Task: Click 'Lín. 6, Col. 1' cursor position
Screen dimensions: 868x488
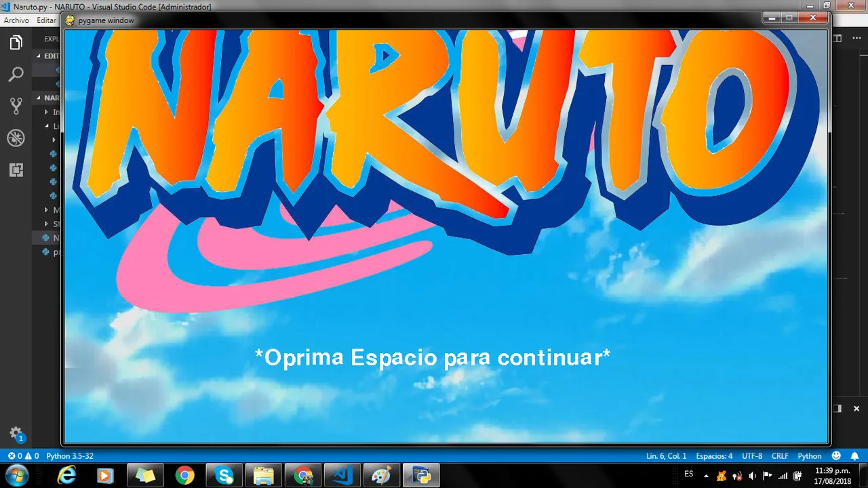Action: coord(667,456)
